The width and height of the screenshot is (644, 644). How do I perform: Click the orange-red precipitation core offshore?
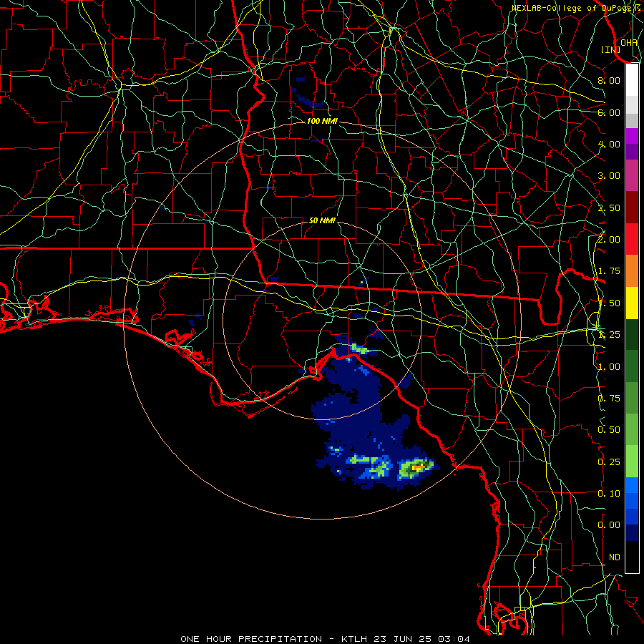click(x=418, y=467)
